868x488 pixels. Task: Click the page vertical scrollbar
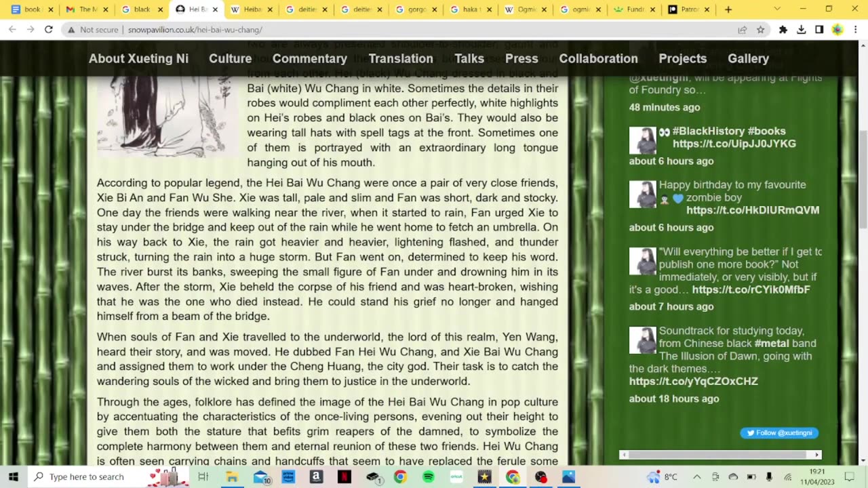863,179
